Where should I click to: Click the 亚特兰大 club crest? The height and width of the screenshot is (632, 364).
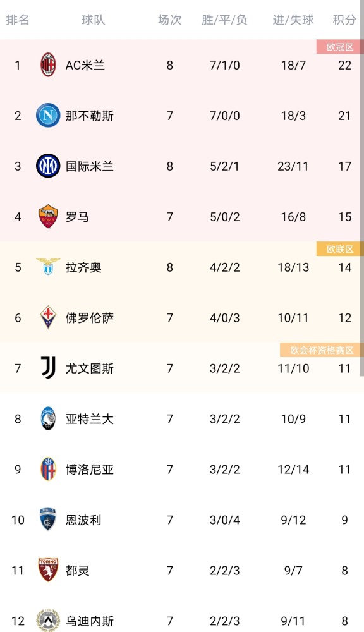coord(48,418)
